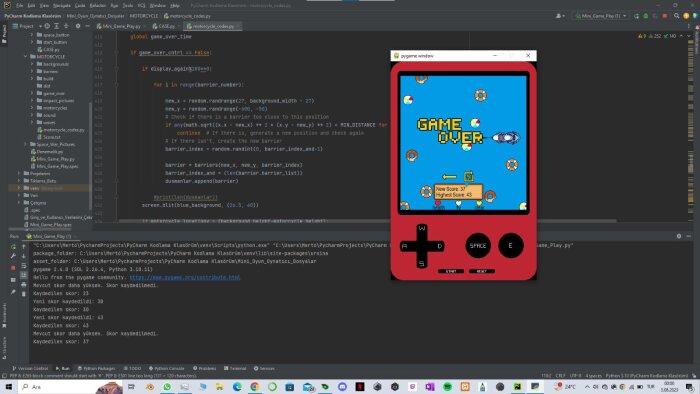700x394 pixels.
Task: Collapse the MOTORCYCLE folder
Action: [x=25, y=57]
